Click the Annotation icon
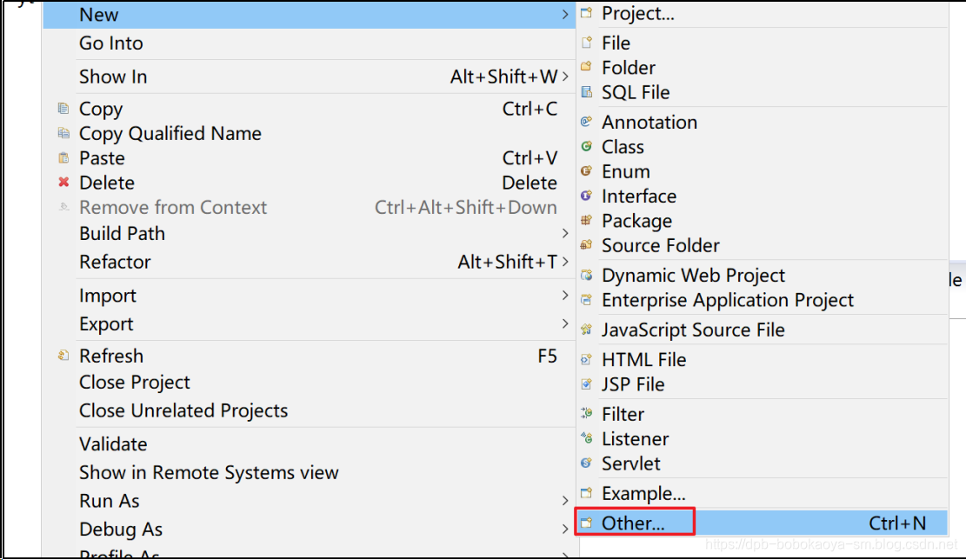966x560 pixels. click(587, 122)
